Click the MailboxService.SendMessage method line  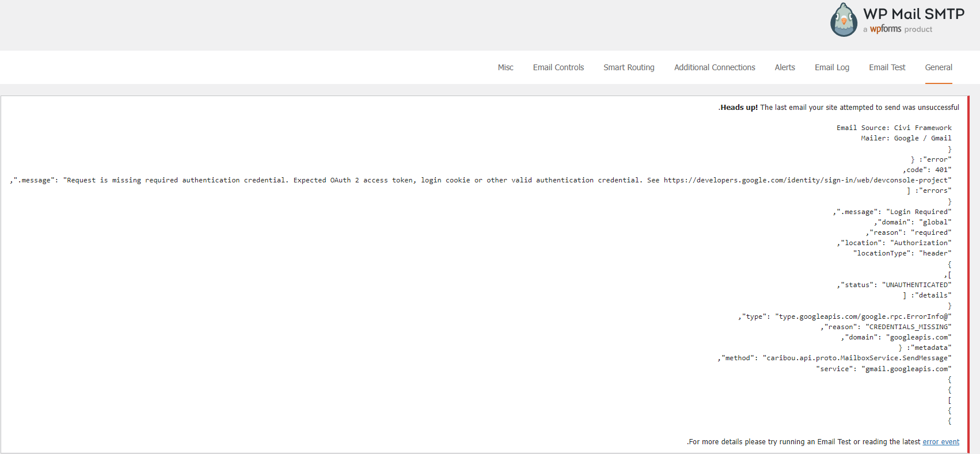(x=834, y=358)
